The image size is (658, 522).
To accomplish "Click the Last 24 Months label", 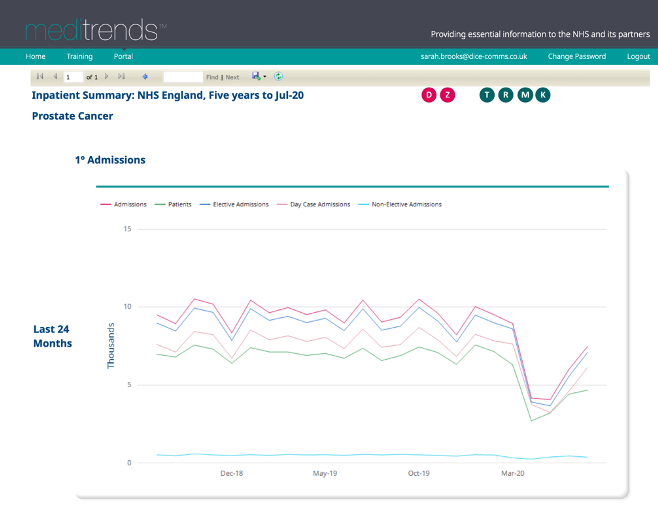I will pos(52,336).
